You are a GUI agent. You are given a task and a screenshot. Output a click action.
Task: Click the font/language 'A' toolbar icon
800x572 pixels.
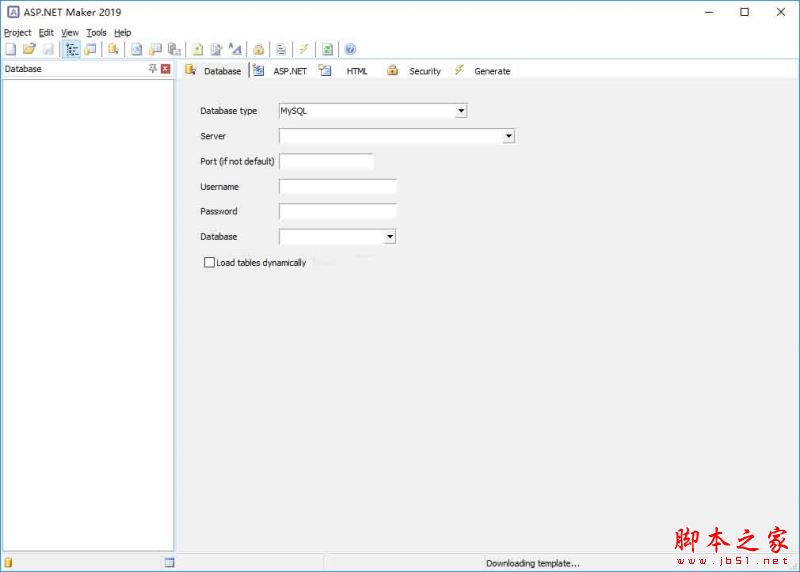tap(235, 49)
